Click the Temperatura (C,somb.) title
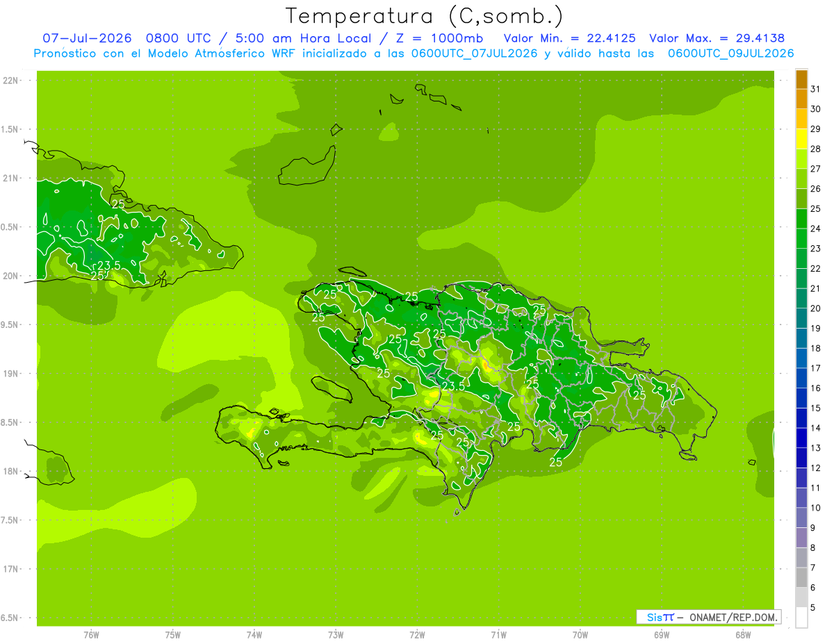This screenshot has height=644, width=834. pyautogui.click(x=425, y=16)
